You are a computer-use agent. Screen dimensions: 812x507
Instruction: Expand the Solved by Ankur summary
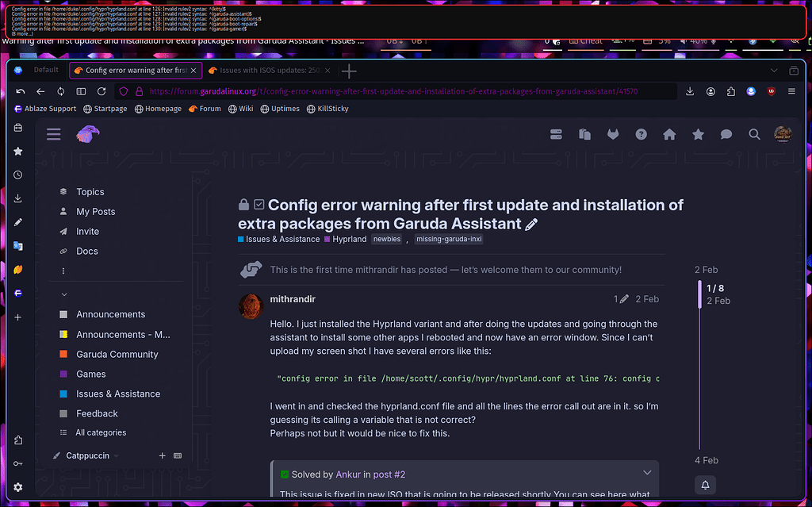coord(646,473)
